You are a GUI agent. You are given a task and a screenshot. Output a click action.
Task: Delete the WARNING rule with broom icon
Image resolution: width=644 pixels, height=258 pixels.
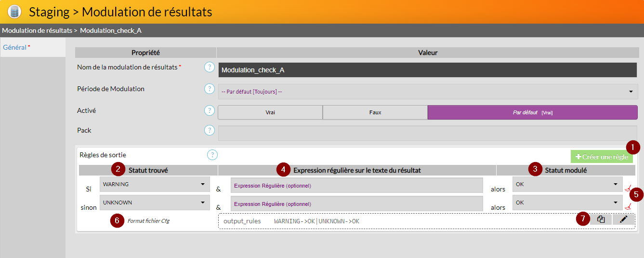(x=628, y=189)
